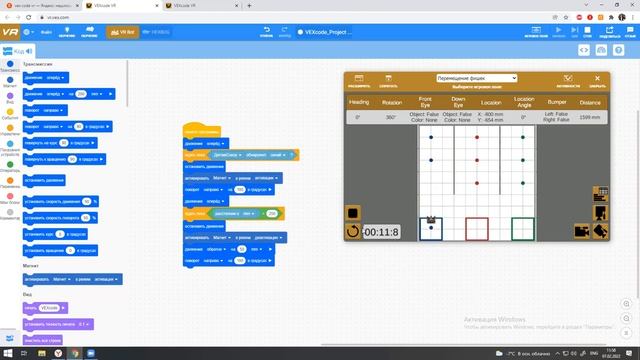Edit the 250 value in the distance comparison block
This screenshot has width=640, height=360.
click(x=272, y=213)
